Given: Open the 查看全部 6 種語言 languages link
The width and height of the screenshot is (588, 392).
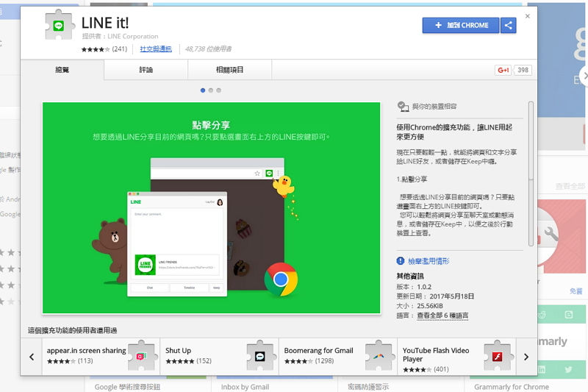Looking at the screenshot, I should [442, 315].
